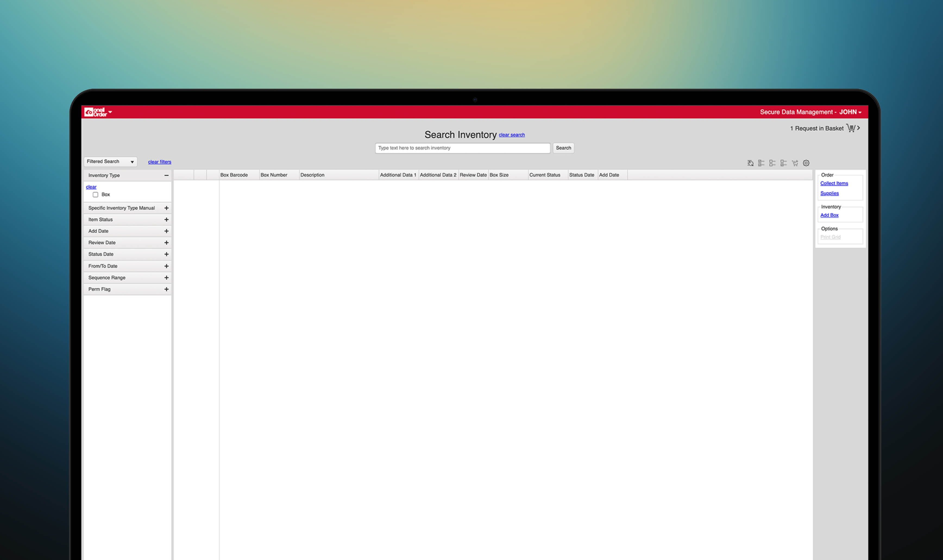Viewport: 943px width, 560px height.
Task: Click the Collect Items link
Action: 834,183
